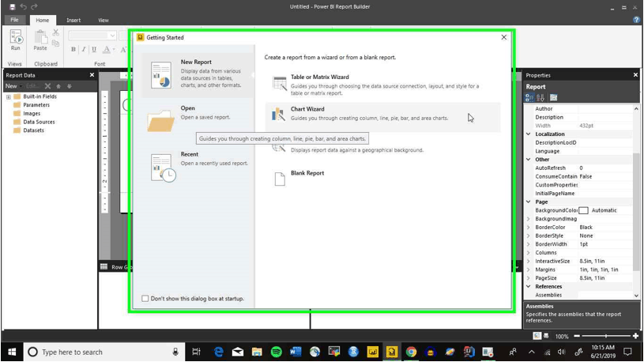Switch to the Home ribbon tab
The width and height of the screenshot is (644, 362).
click(43, 20)
